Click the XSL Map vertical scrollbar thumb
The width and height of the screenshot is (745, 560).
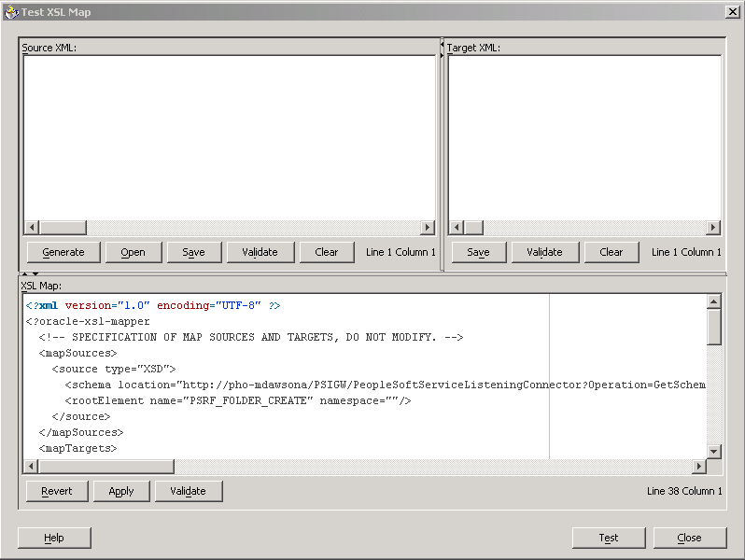click(713, 327)
